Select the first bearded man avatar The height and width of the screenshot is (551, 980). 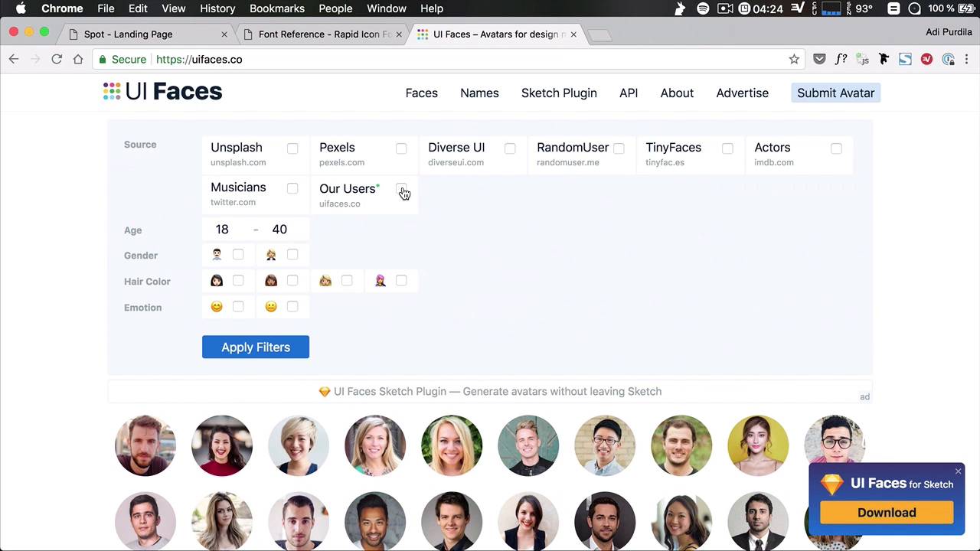(145, 445)
